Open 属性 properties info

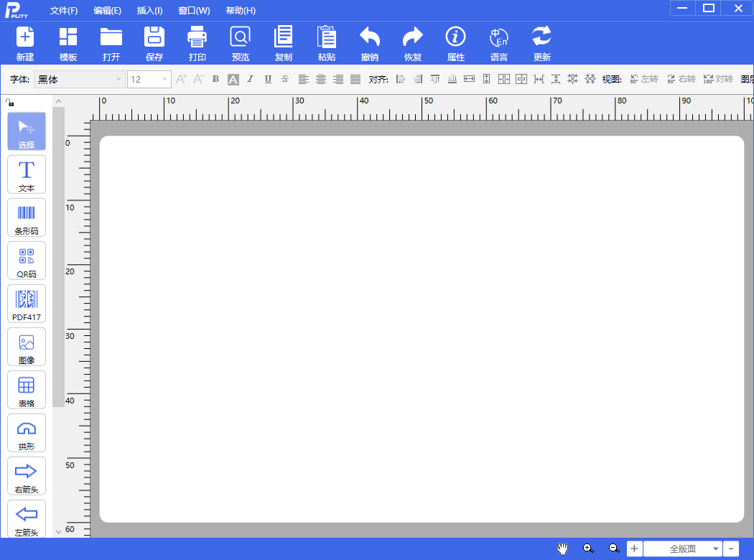(x=456, y=43)
